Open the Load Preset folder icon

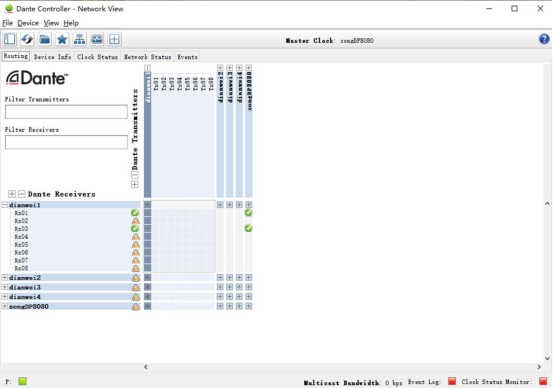44,39
